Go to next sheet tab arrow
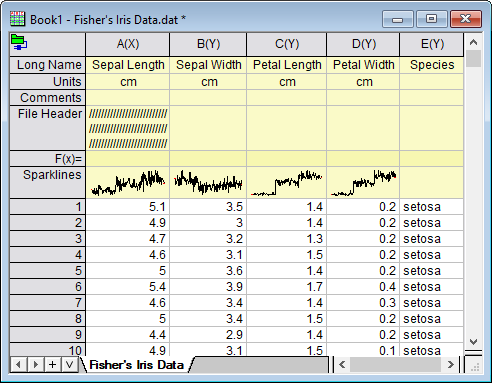The height and width of the screenshot is (383, 492). tap(36, 364)
